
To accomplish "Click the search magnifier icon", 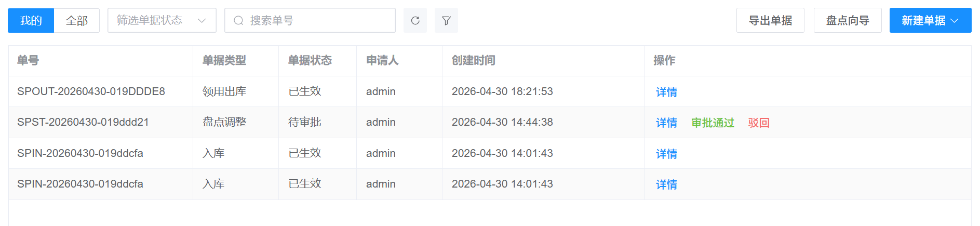I will tap(238, 20).
